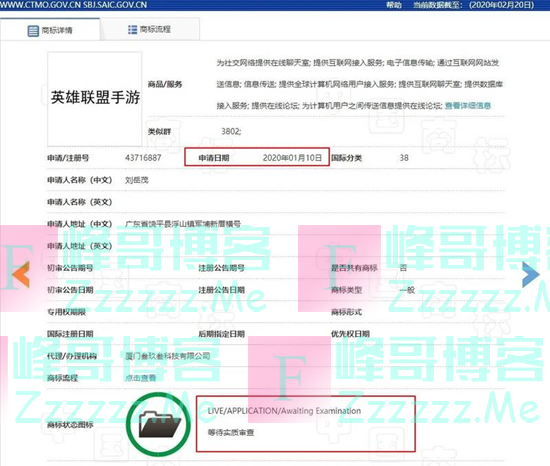Click the 国际注册日期 label
Viewport: 550px width, 466px height.
pyautogui.click(x=70, y=334)
